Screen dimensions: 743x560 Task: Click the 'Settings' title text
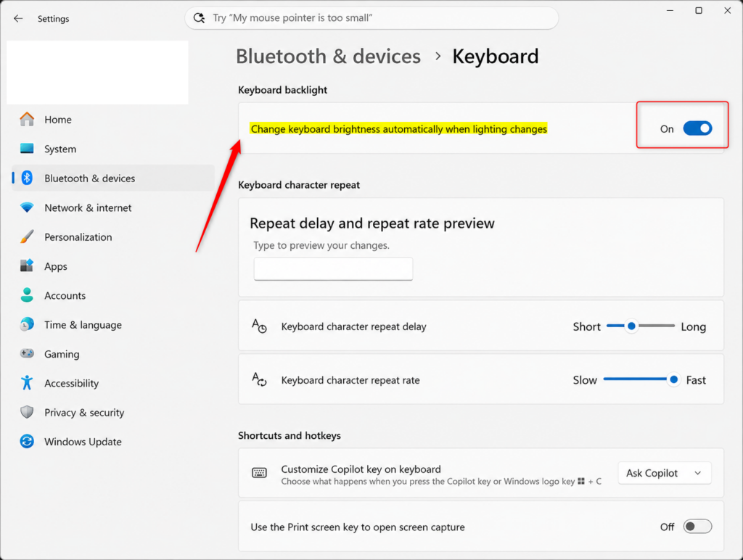click(x=53, y=19)
